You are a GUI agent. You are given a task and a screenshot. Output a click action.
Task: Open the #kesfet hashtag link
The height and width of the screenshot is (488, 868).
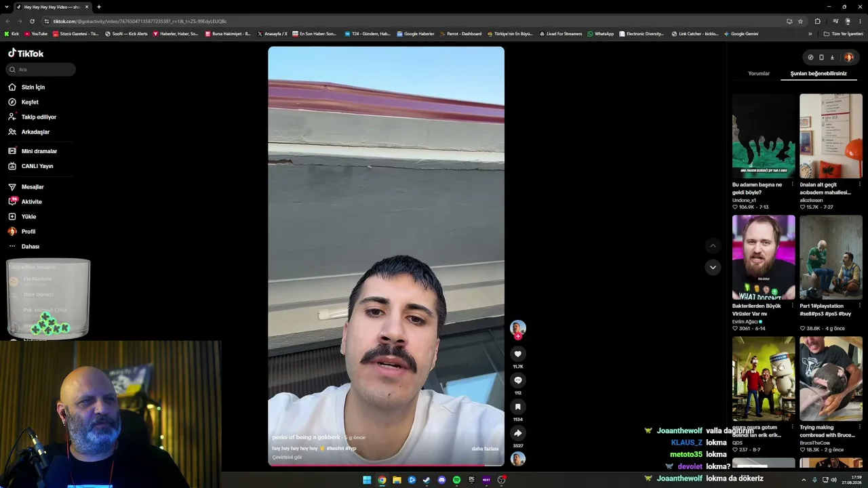pyautogui.click(x=334, y=449)
